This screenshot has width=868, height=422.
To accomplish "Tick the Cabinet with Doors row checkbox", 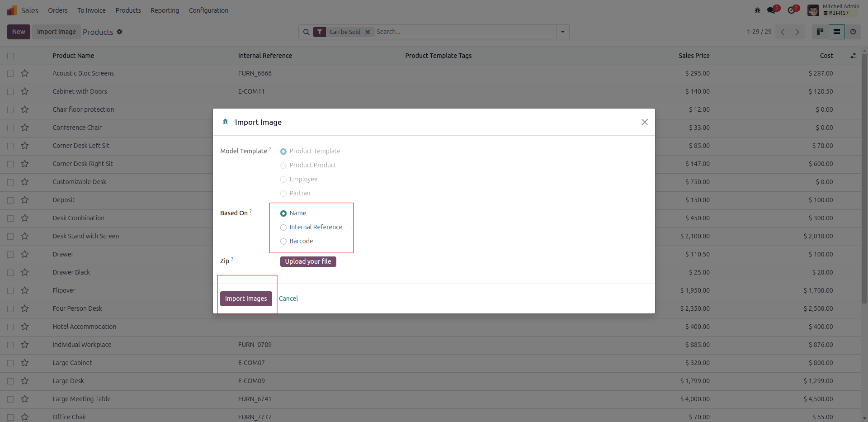I will (x=10, y=92).
